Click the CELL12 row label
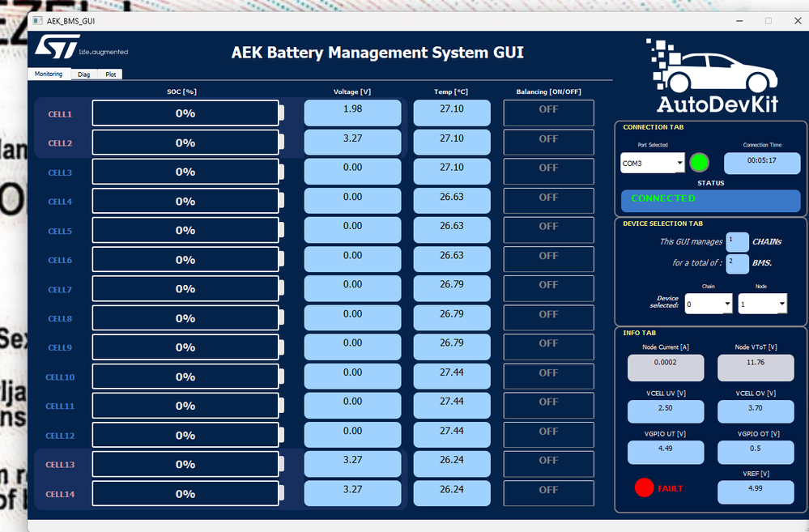 (60, 436)
